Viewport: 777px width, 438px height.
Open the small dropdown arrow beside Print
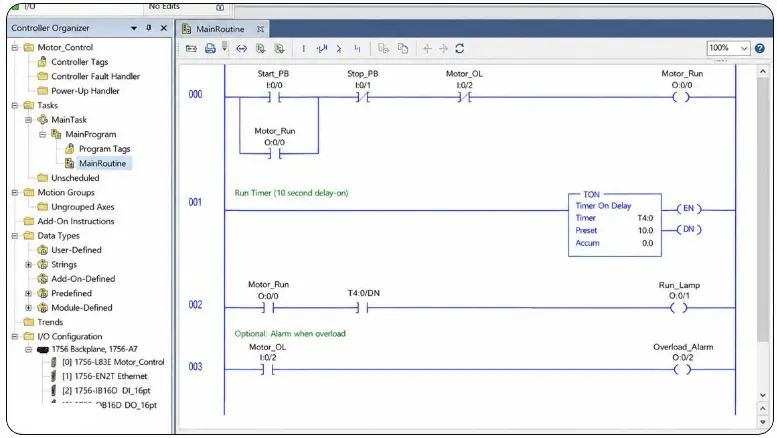pyautogui.click(x=224, y=47)
